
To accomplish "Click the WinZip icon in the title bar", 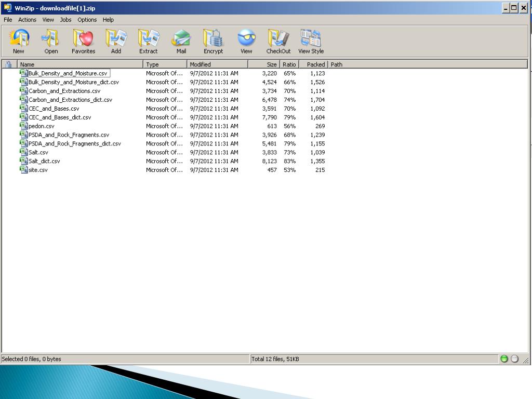I will 7,7.
